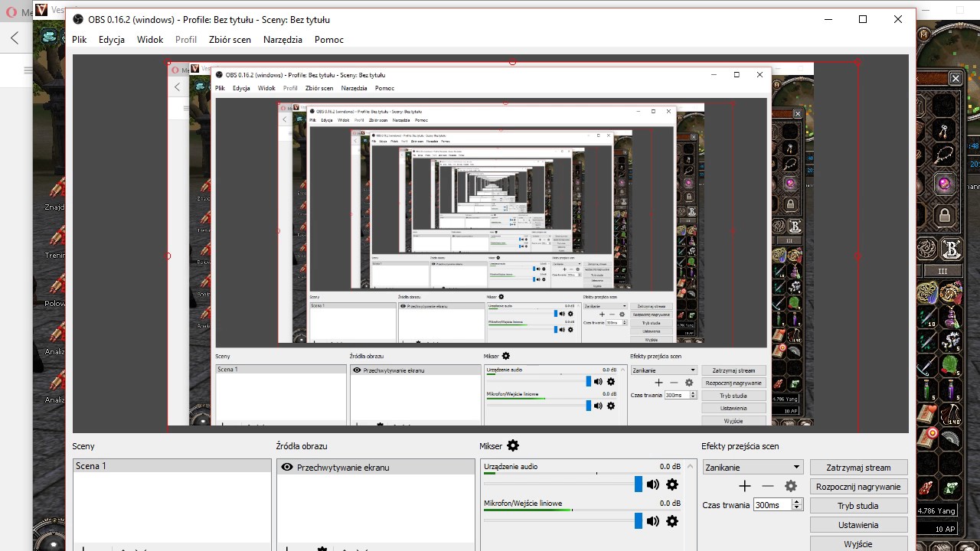Screen dimensions: 980x551
Task: Open the browser's hamburger menu
Action: point(28,70)
